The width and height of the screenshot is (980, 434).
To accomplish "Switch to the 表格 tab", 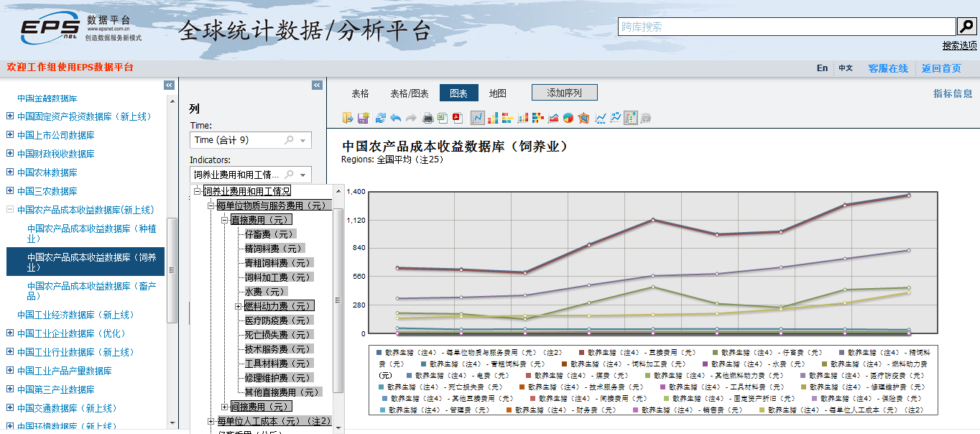I will tap(360, 93).
